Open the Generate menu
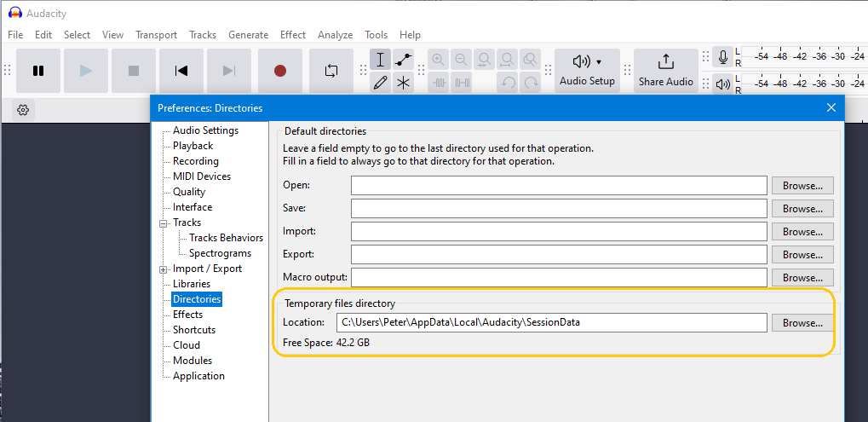Viewport: 868px width, 422px height. click(x=249, y=34)
